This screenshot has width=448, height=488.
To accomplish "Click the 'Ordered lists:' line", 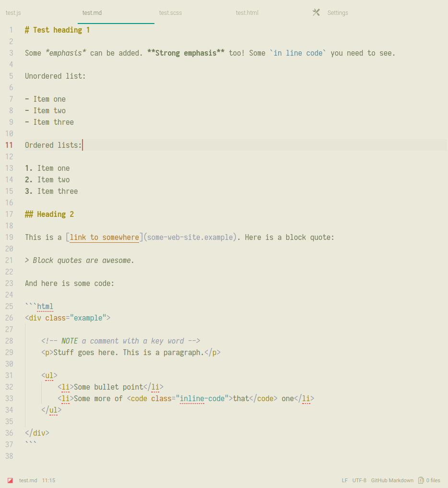I will tap(53, 145).
